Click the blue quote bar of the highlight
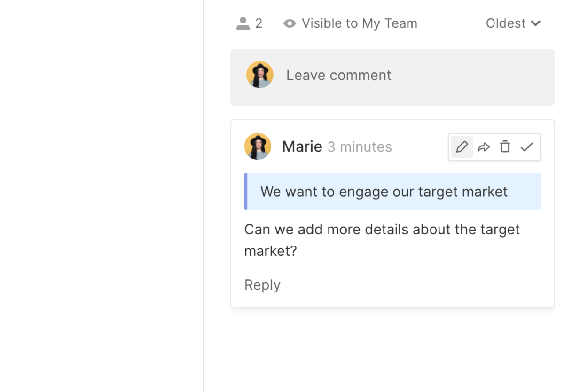Viewport: 580px width, 392px height. (246, 192)
